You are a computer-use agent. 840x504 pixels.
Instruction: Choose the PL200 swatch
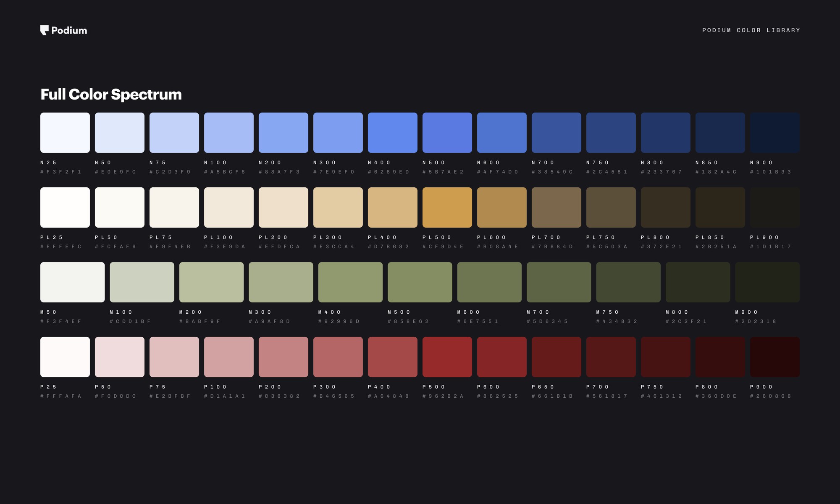coord(283,207)
